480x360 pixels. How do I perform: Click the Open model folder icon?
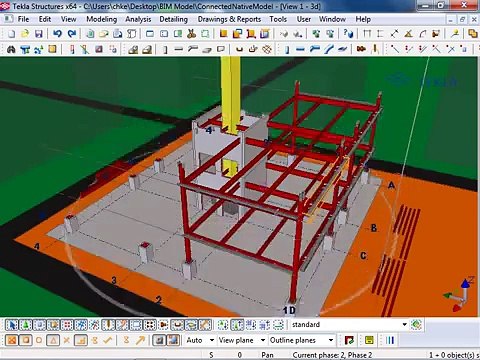[x=25, y=33]
